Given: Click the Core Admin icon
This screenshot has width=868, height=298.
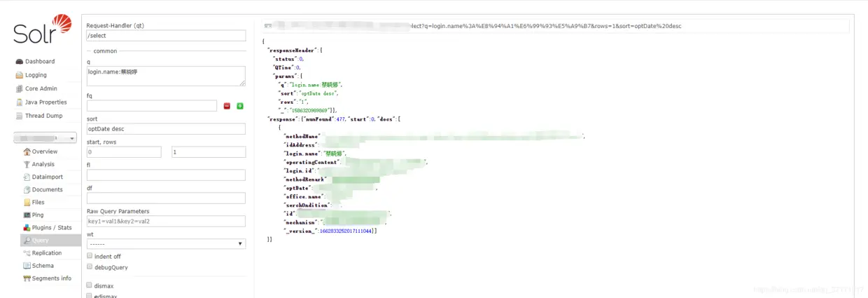Looking at the screenshot, I should coord(20,88).
